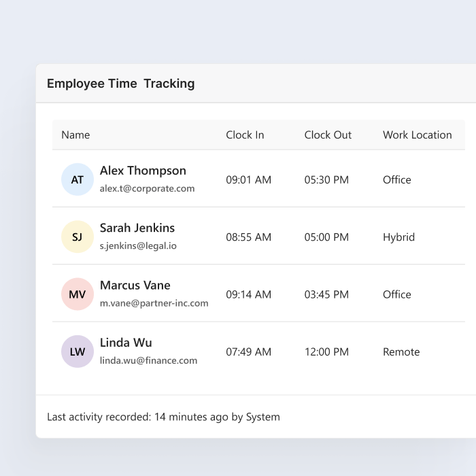Open the alex.t@corporate.com email link
Viewport: 476px width, 476px height.
147,188
